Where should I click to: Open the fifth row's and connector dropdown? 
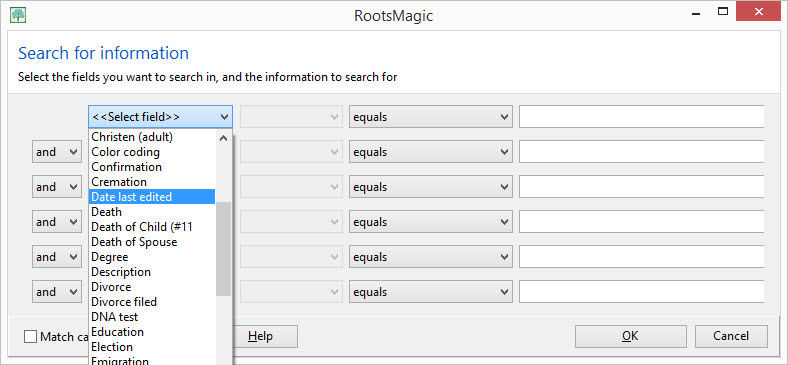point(56,257)
